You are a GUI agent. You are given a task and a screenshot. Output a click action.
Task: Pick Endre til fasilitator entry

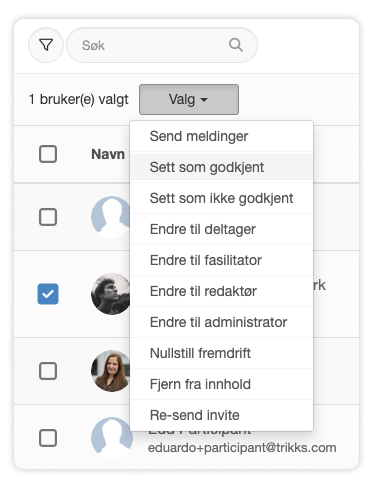coord(221,260)
